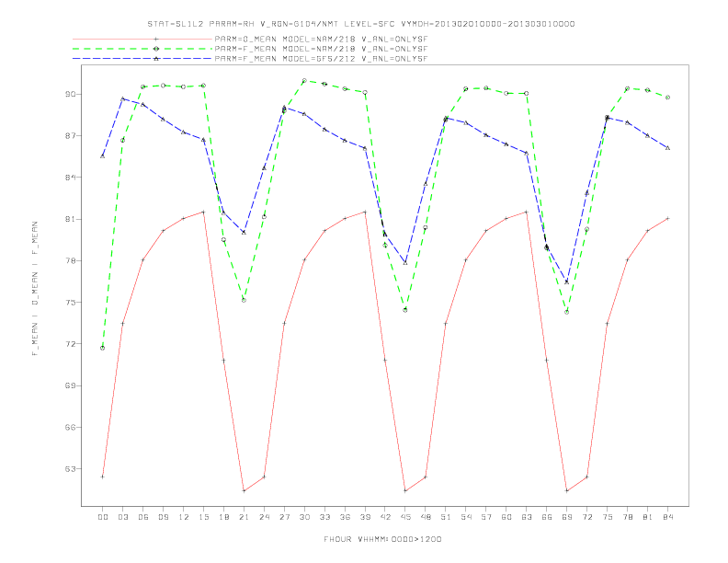Viewport: 728px width, 563px height.
Task: Click the red solid line legend sample
Action: point(142,39)
